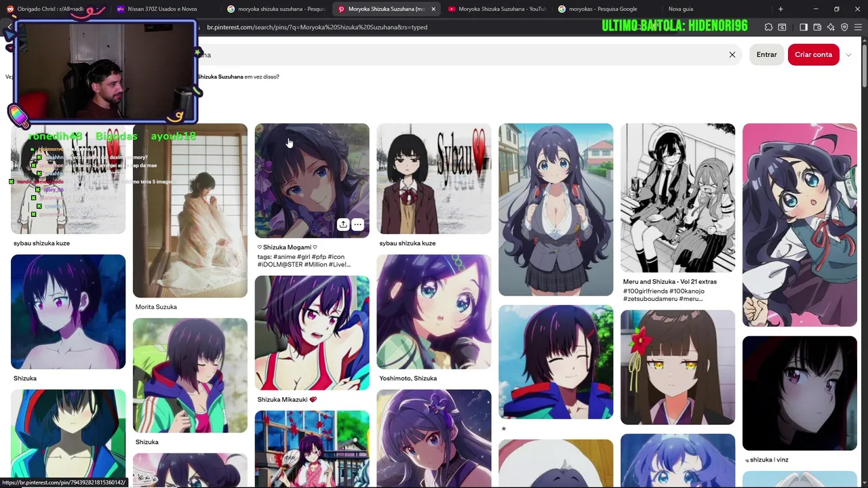
Task: Click tags: #anime #girl #pfp description
Action: point(304,260)
